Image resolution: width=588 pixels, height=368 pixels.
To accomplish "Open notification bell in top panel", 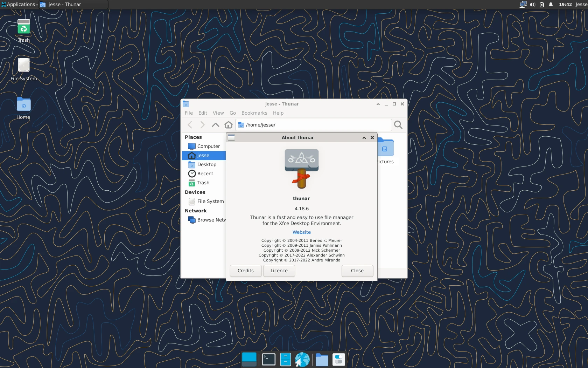I will click(x=551, y=5).
